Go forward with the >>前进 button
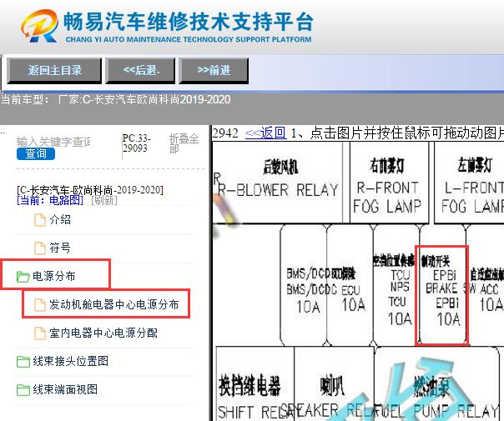 [214, 71]
